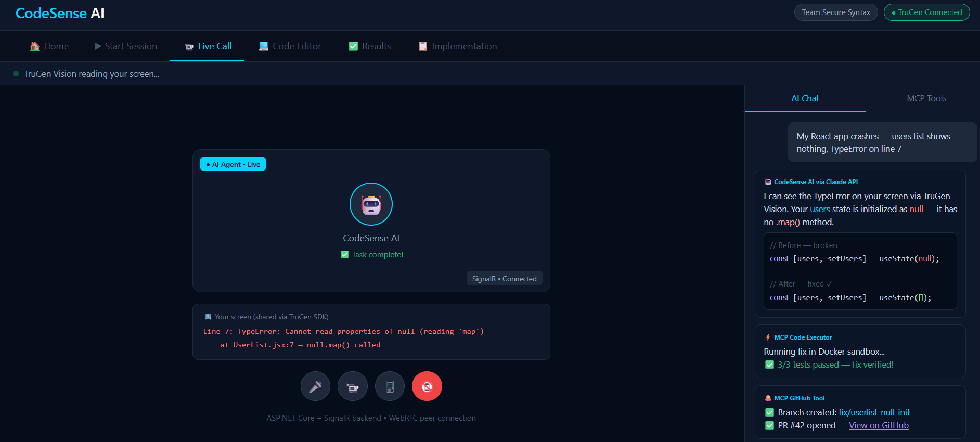Click the TruGen Connected status pill

coord(926,12)
